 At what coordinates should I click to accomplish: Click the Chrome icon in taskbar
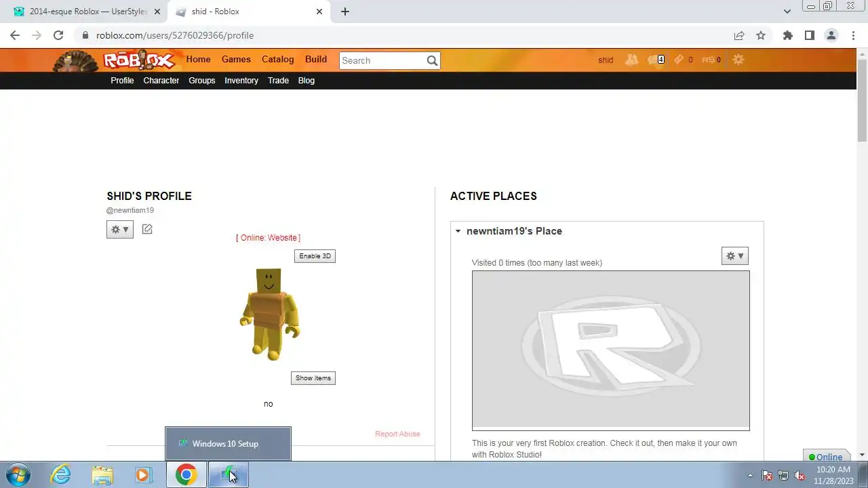[x=186, y=474]
